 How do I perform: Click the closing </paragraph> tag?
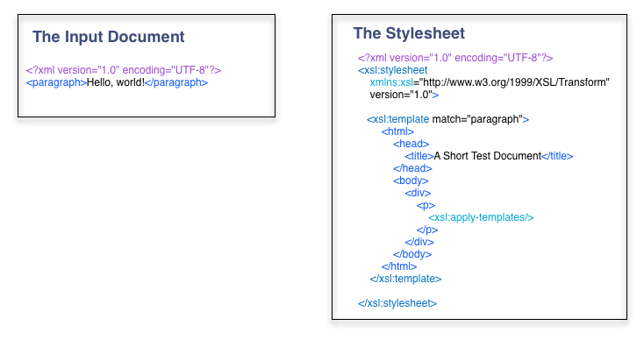(x=176, y=83)
